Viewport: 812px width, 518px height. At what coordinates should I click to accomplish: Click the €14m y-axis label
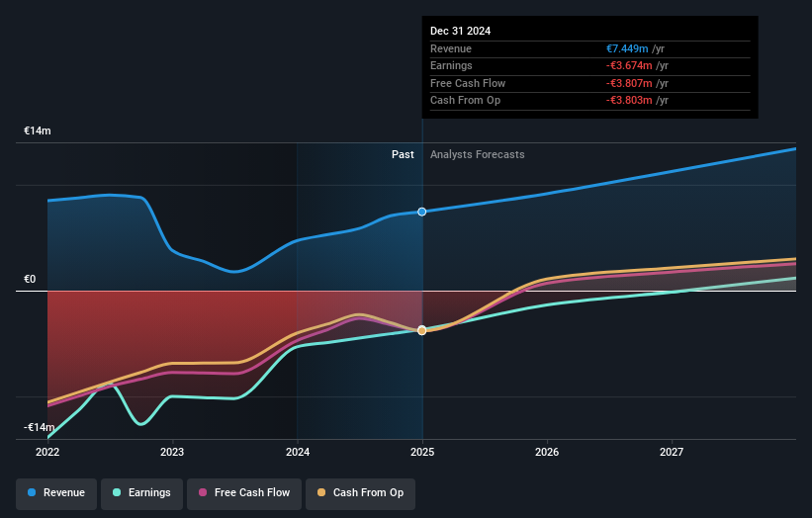(38, 130)
